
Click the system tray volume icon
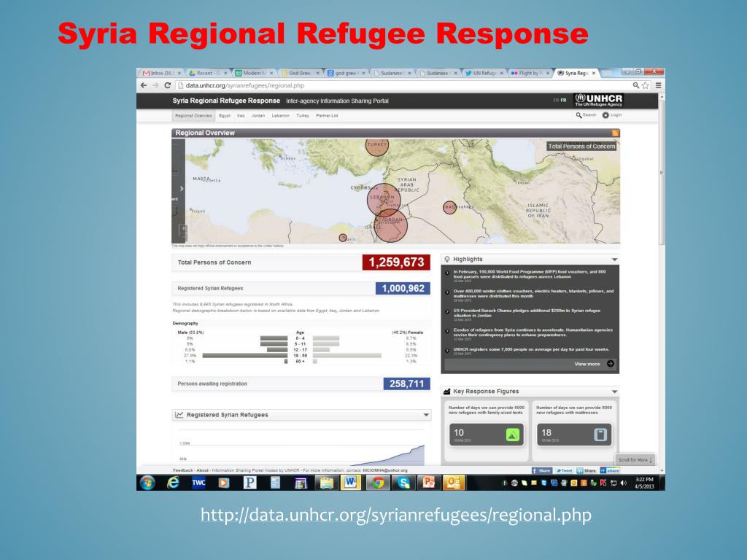624,483
